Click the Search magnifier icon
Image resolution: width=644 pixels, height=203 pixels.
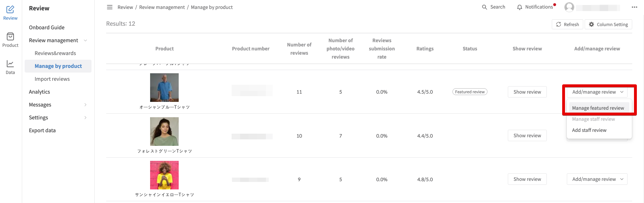[x=485, y=7]
